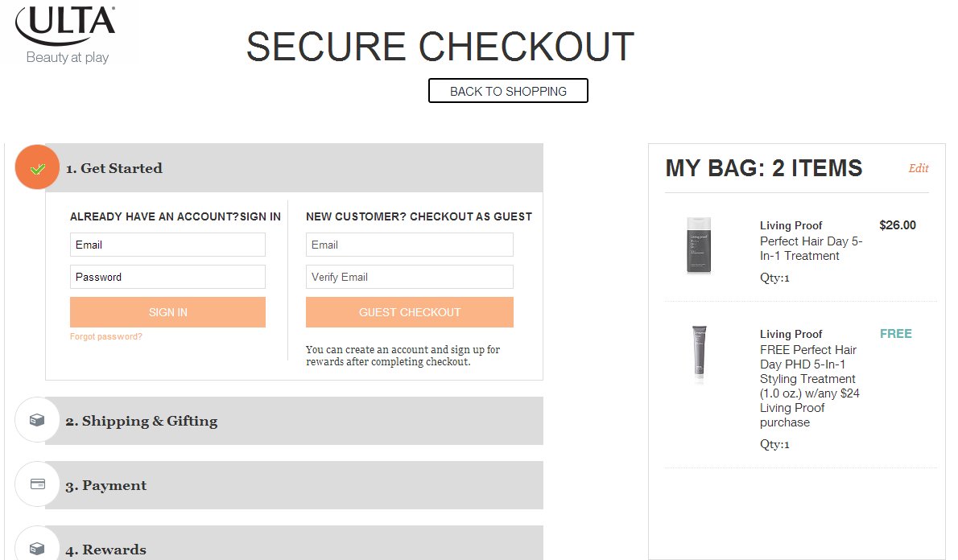The width and height of the screenshot is (958, 560).
Task: Expand the Payment section
Action: [294, 485]
